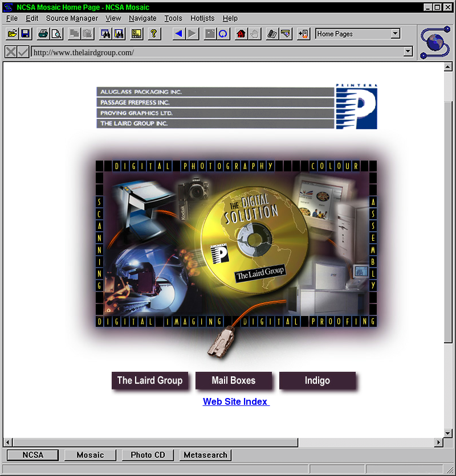The width and height of the screenshot is (456, 476).
Task: Click the yellow question mark Help icon
Action: [x=153, y=34]
